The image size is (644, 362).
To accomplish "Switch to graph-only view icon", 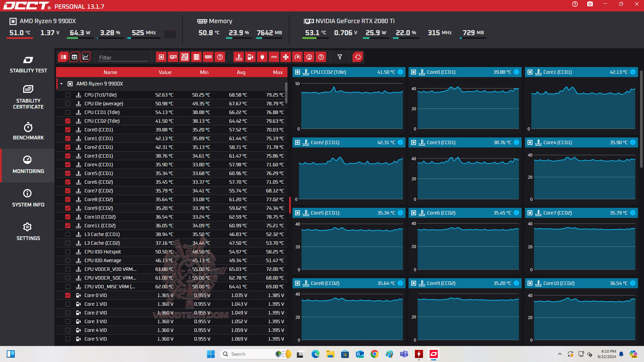I will coord(86,57).
